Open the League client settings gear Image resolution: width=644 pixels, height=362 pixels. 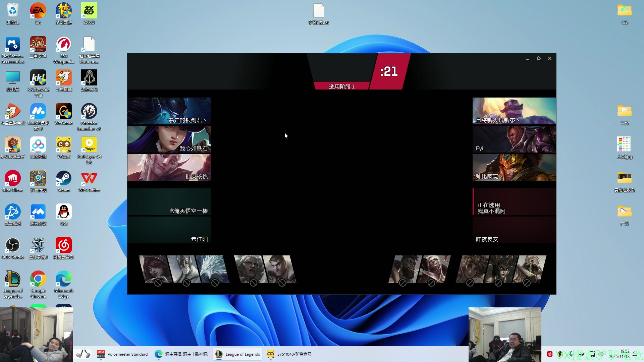pyautogui.click(x=538, y=58)
